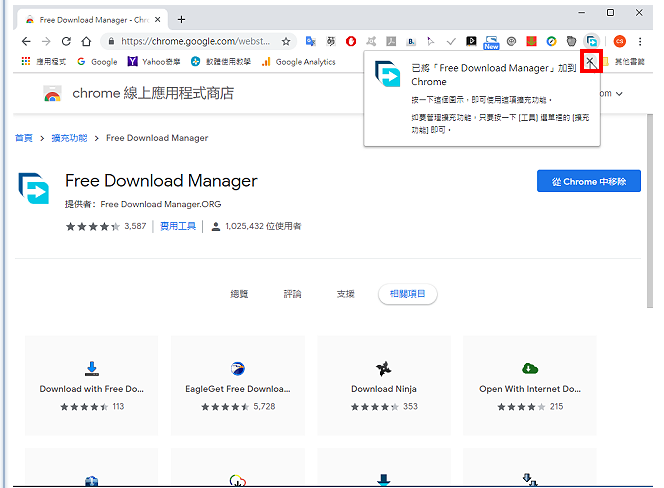The image size is (664, 488).
Task: Click the page vertical scrollbar thumb
Action: [x=650, y=211]
